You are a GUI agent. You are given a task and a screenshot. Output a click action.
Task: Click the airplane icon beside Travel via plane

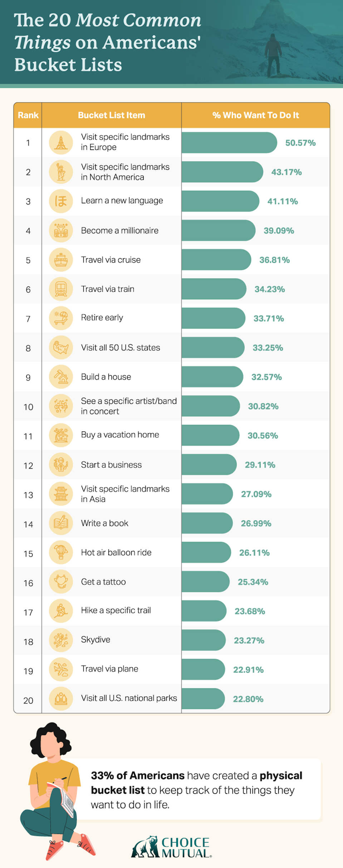(x=61, y=669)
